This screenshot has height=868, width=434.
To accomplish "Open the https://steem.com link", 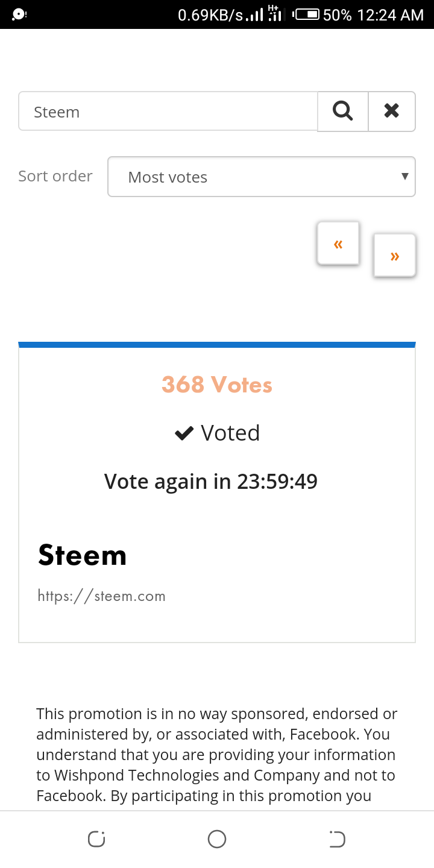I will [101, 596].
